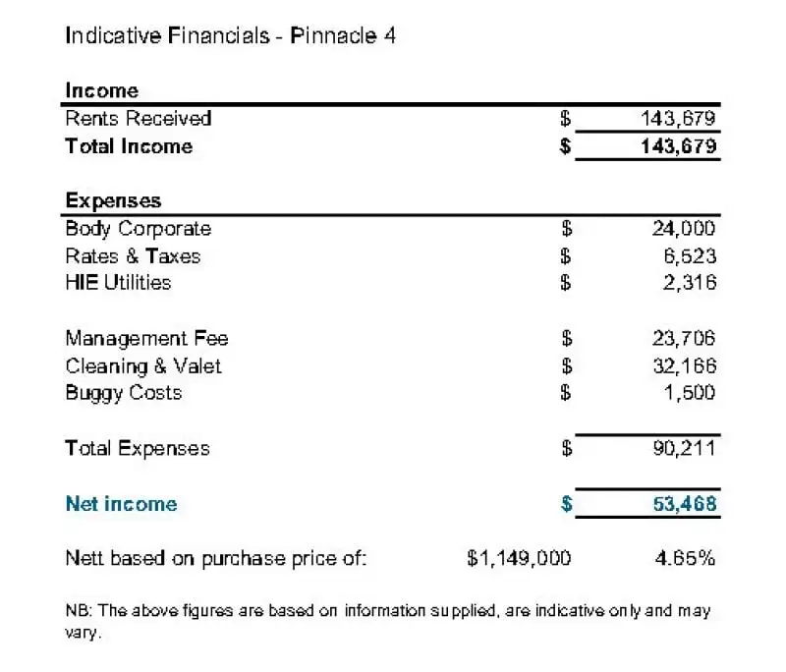
Task: Click the purchase price $1,149,000
Action: [x=519, y=558]
